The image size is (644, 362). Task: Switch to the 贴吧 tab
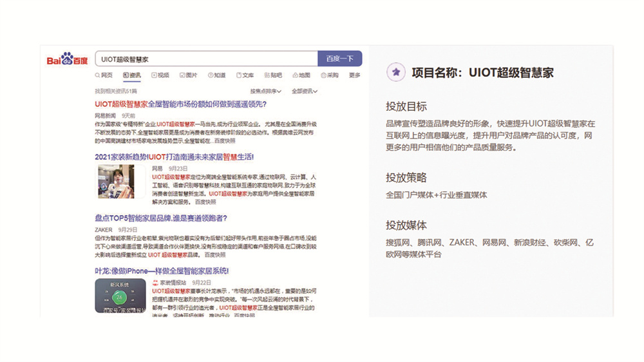273,75
